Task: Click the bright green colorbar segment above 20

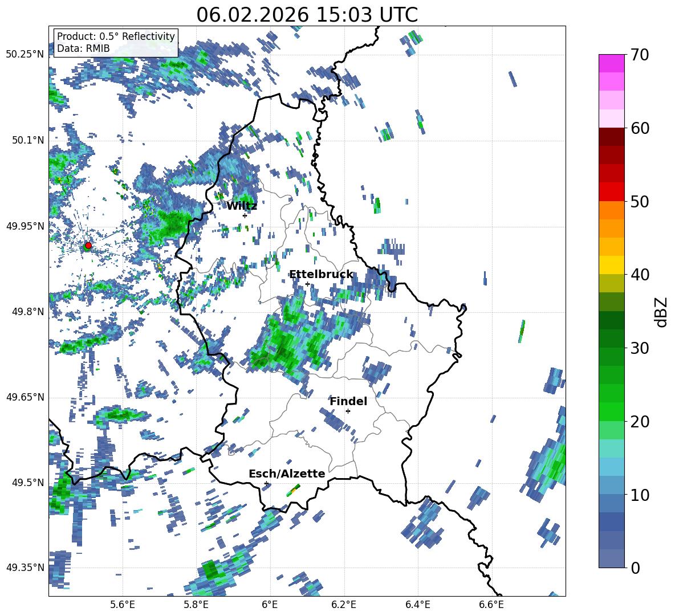Action: 611,411
